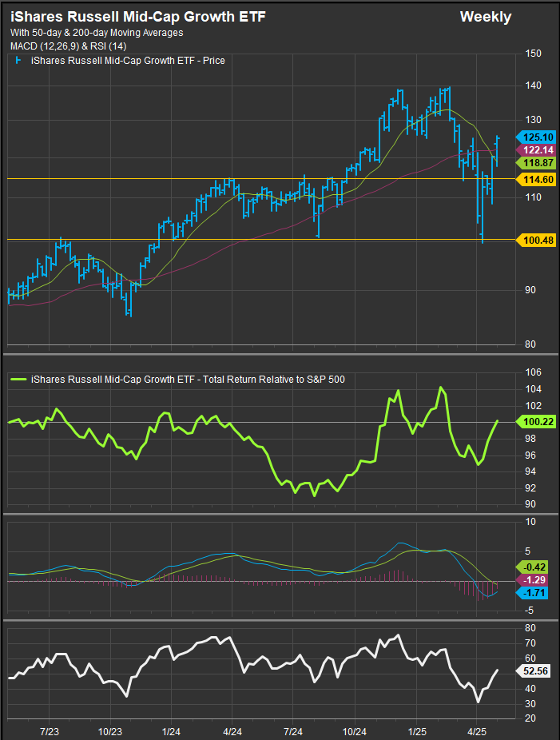The width and height of the screenshot is (560, 740).
Task: Click the iShares Russell Mid-Cap Growth ETF title
Action: coord(137,17)
